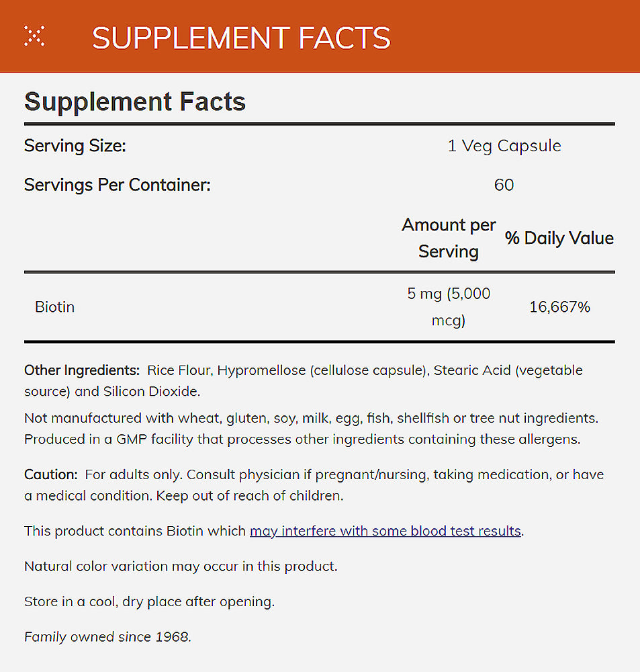Select the Serving Size label
Screen dimensions: 640x672
tap(75, 146)
